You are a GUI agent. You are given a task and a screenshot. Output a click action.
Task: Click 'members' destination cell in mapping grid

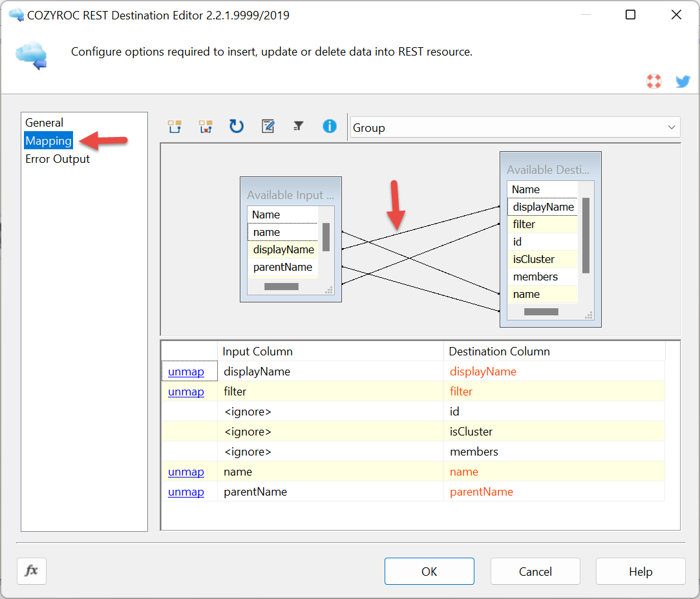pyautogui.click(x=554, y=452)
